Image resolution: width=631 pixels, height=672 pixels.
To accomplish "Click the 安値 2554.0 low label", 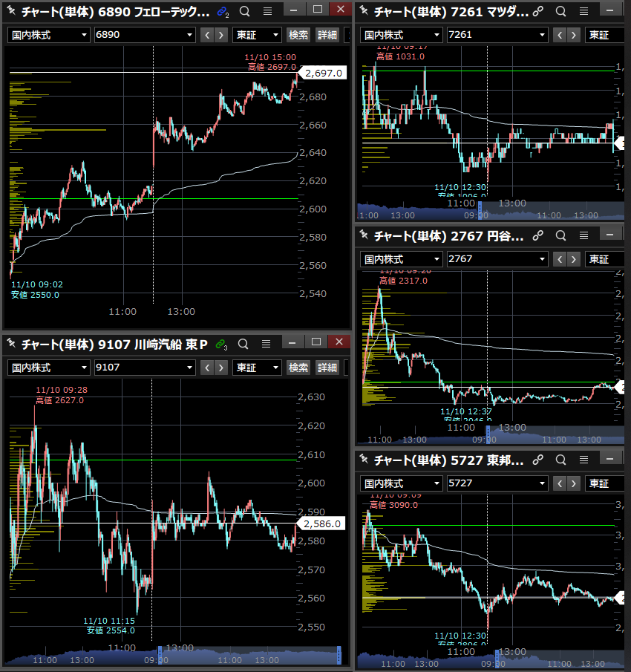I will [111, 630].
